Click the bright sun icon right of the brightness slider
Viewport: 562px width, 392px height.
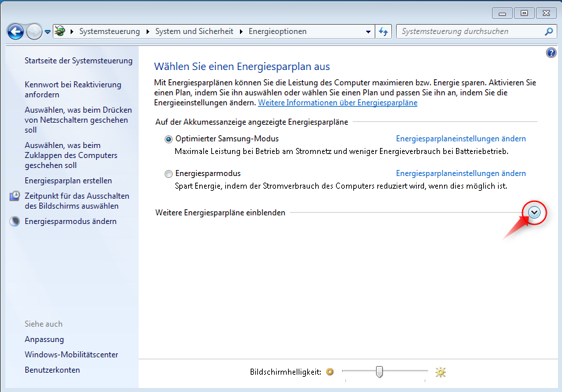pyautogui.click(x=439, y=372)
